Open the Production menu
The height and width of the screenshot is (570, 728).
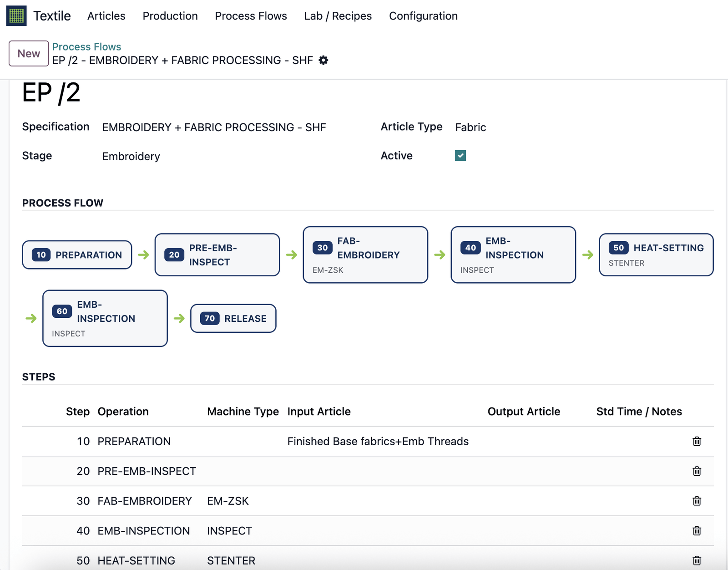click(x=170, y=16)
